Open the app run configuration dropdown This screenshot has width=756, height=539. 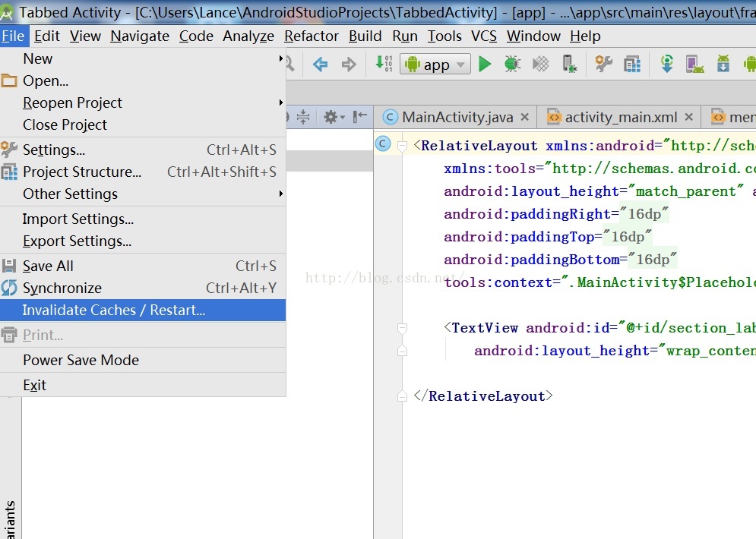click(x=435, y=64)
